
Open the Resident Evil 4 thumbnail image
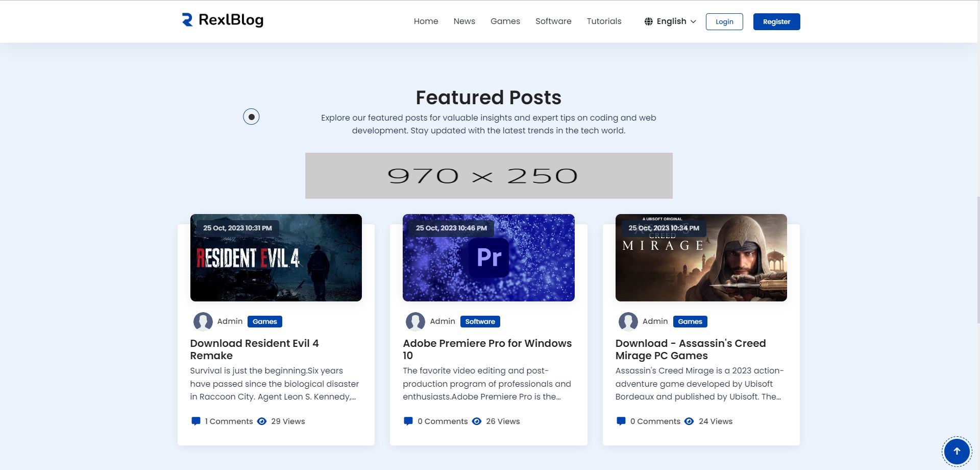276,257
